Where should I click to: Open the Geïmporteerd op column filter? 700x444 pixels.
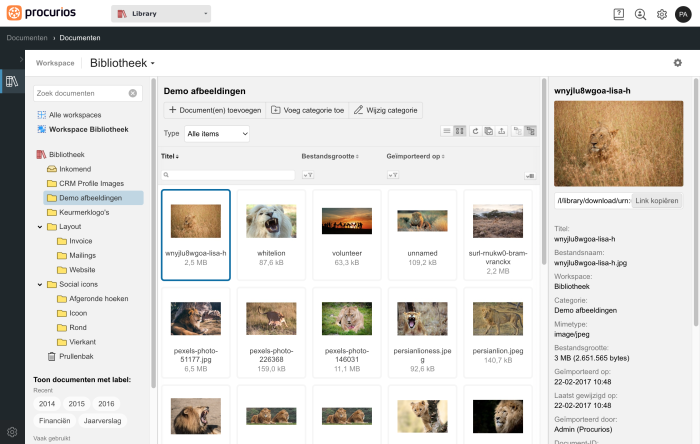tap(393, 175)
